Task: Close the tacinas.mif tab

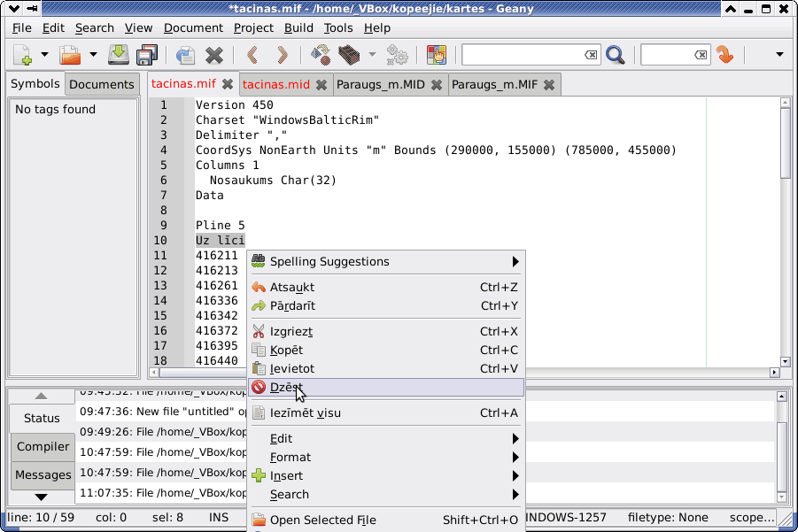Action: (x=228, y=84)
